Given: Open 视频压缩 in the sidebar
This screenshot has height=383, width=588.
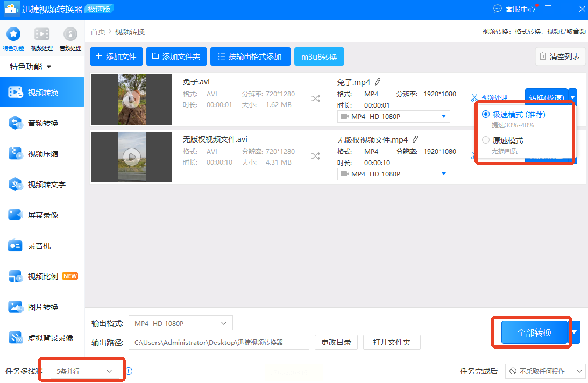Looking at the screenshot, I should coord(42,154).
